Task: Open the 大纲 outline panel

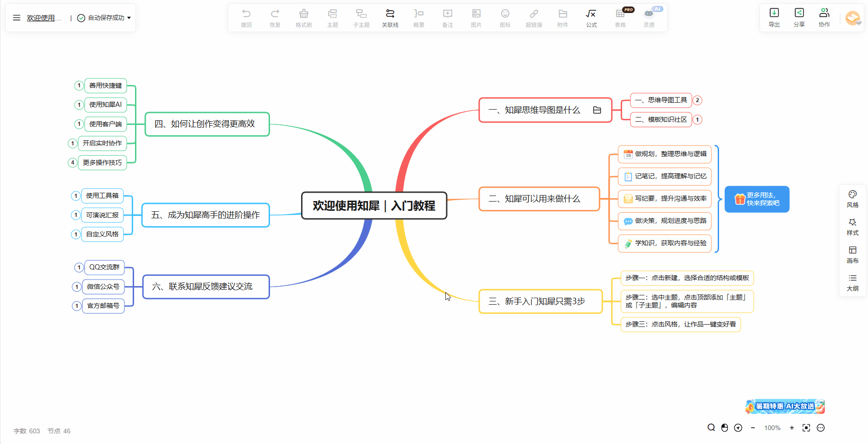Action: coord(853,283)
